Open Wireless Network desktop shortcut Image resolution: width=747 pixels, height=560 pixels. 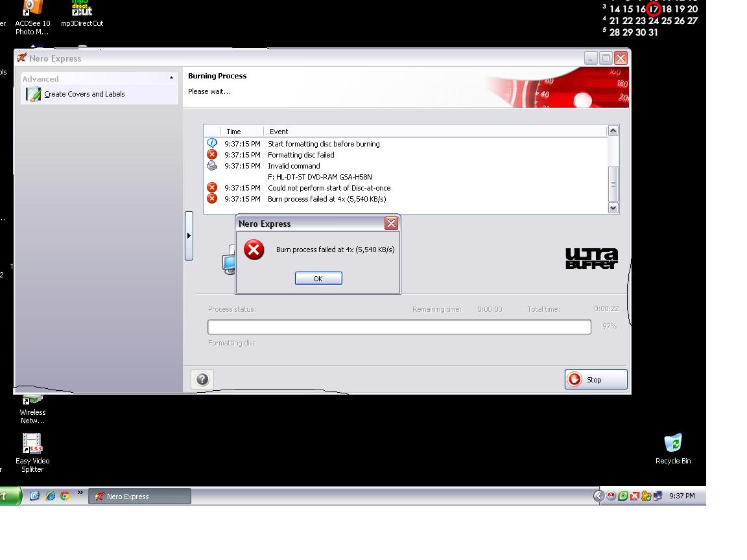click(x=32, y=410)
